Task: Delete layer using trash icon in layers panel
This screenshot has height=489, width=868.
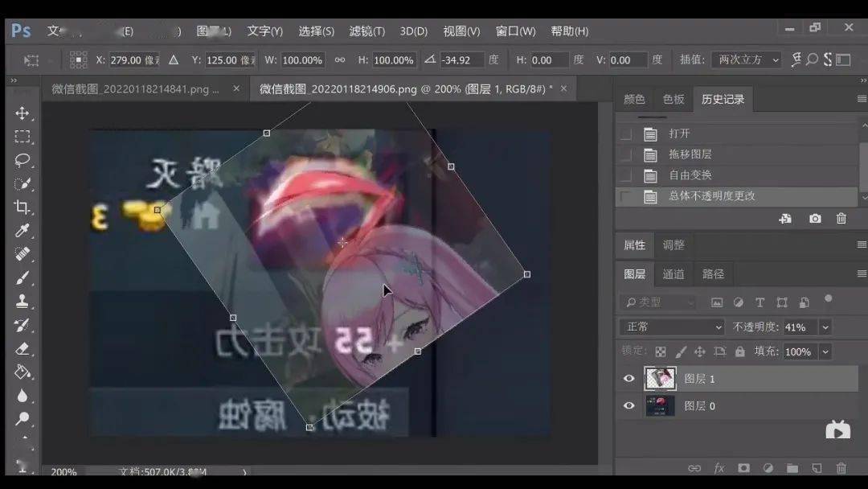Action: [x=841, y=469]
